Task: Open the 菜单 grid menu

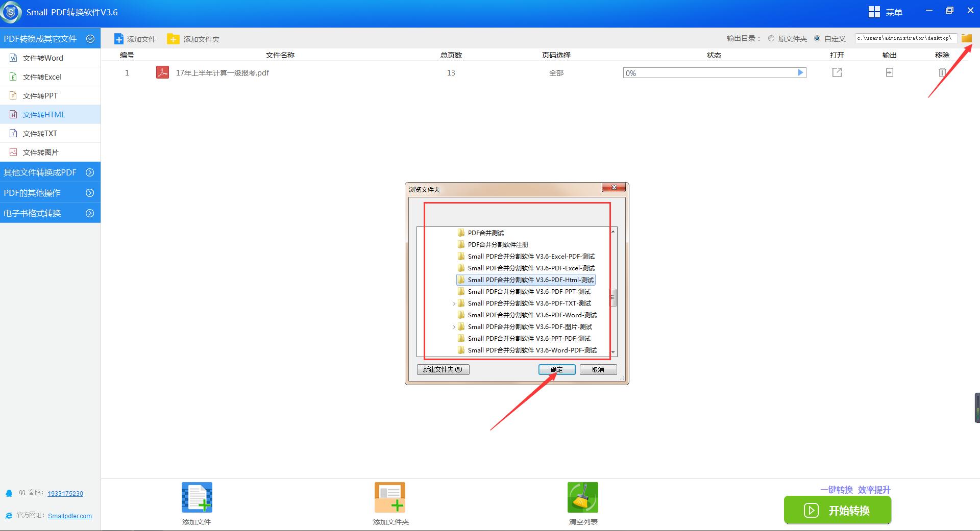Action: tap(885, 12)
